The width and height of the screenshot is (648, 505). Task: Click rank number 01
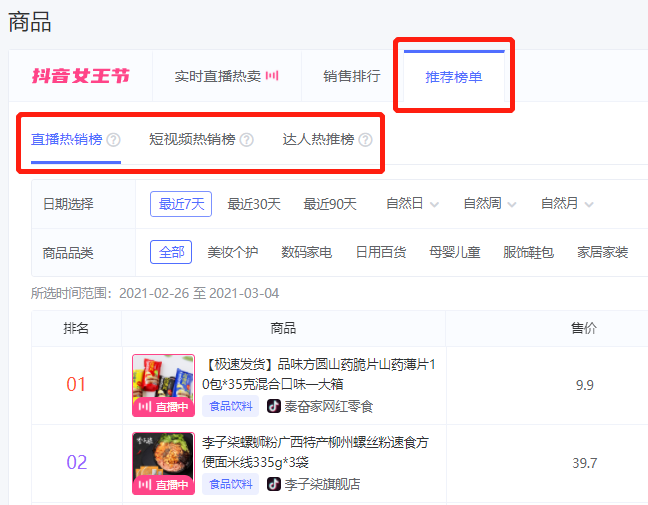76,384
